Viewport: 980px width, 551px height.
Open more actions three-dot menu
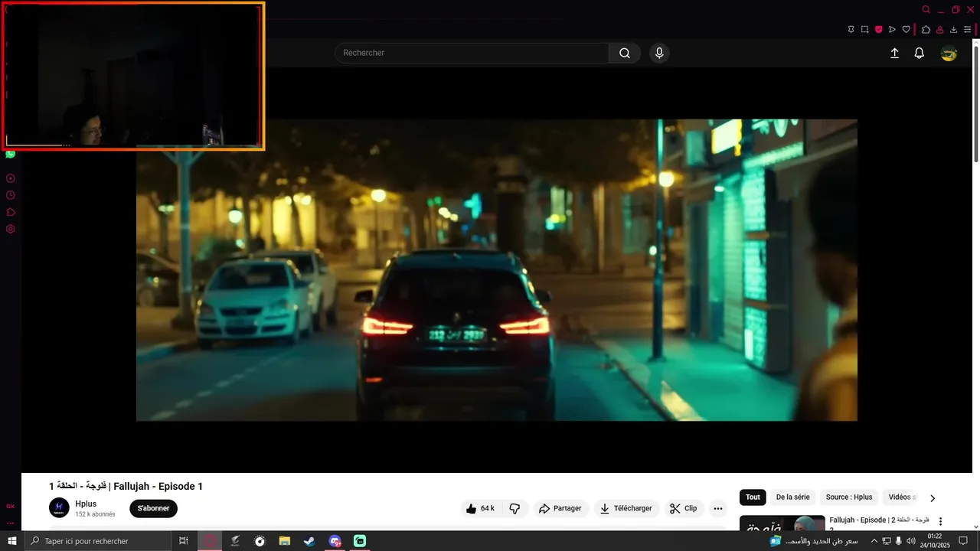point(717,508)
